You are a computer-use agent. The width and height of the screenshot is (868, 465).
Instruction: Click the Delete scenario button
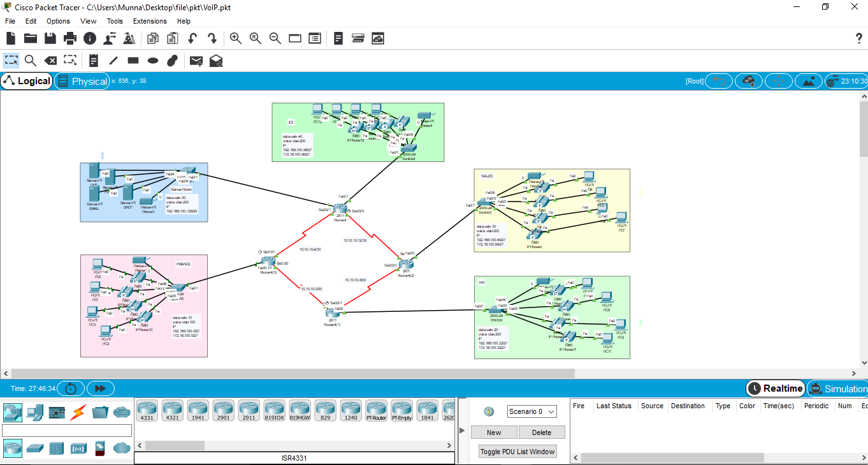click(542, 432)
